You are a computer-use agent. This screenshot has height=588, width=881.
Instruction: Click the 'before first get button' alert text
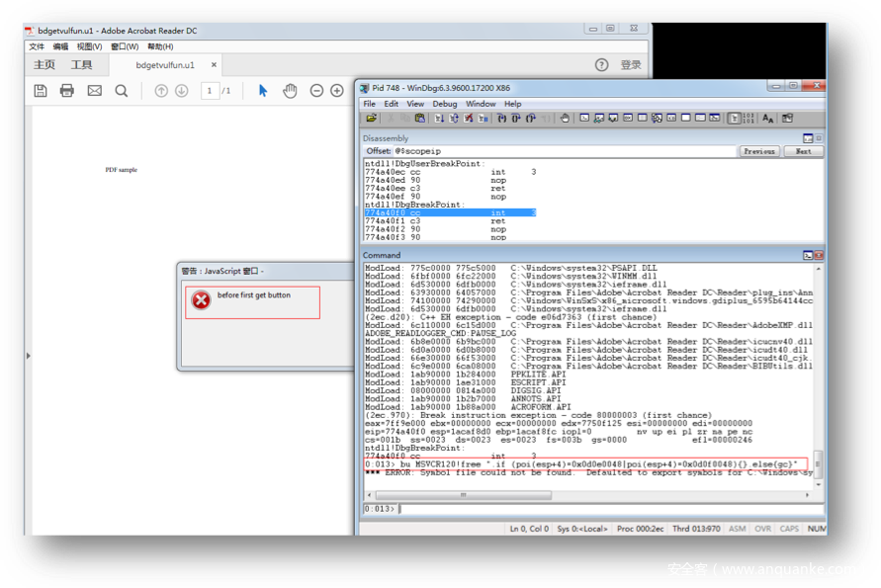254,294
